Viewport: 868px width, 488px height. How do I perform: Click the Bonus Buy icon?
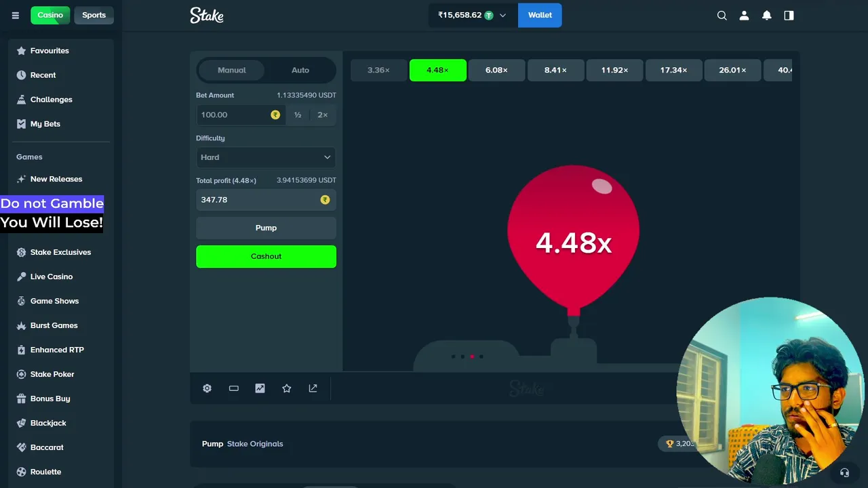point(21,399)
